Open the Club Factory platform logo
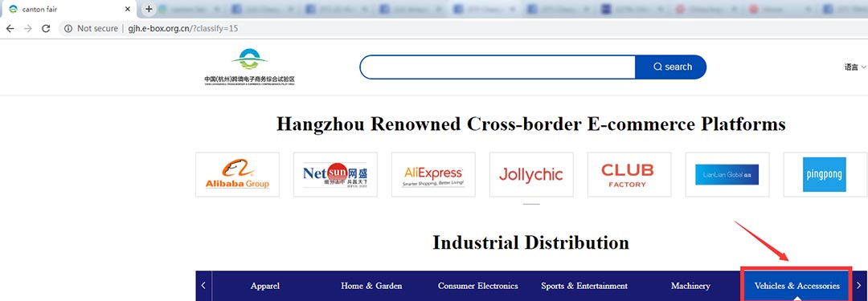The width and height of the screenshot is (868, 301). [629, 174]
